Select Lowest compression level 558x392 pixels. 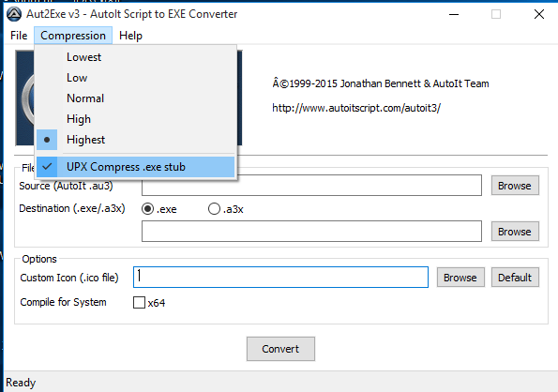(x=136, y=57)
